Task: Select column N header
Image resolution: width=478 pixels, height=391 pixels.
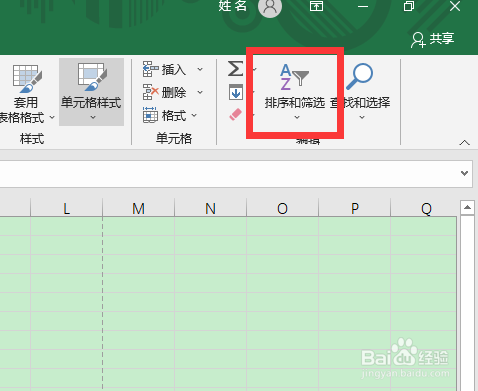Action: [x=210, y=208]
